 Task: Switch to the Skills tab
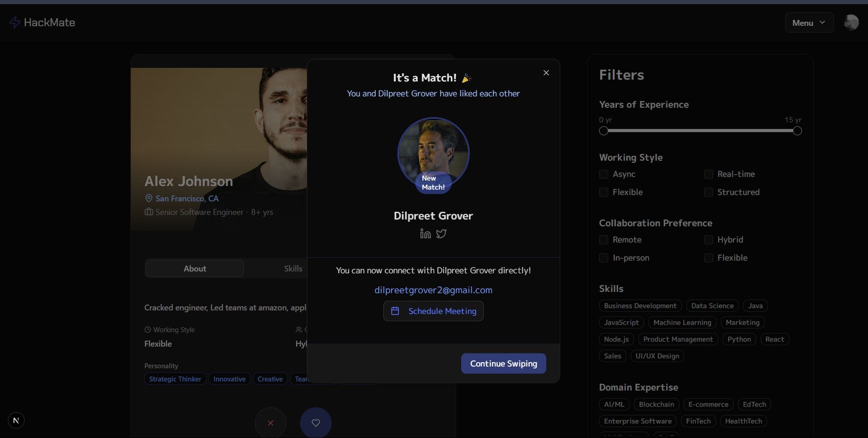(x=293, y=268)
